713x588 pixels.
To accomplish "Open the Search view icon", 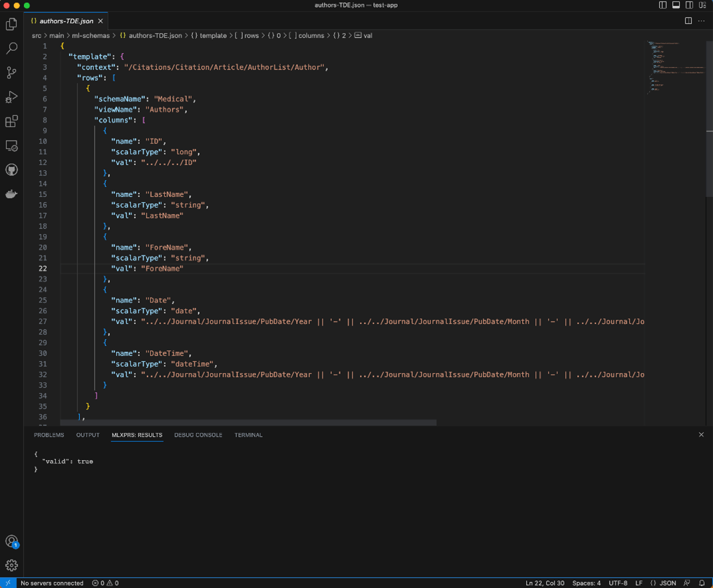I will click(x=11, y=49).
